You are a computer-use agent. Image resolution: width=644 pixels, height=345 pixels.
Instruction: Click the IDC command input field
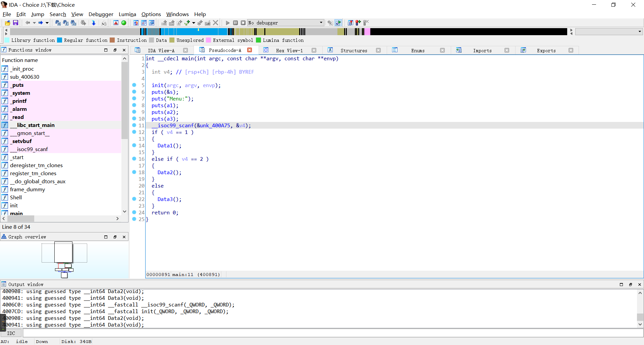(x=332, y=333)
